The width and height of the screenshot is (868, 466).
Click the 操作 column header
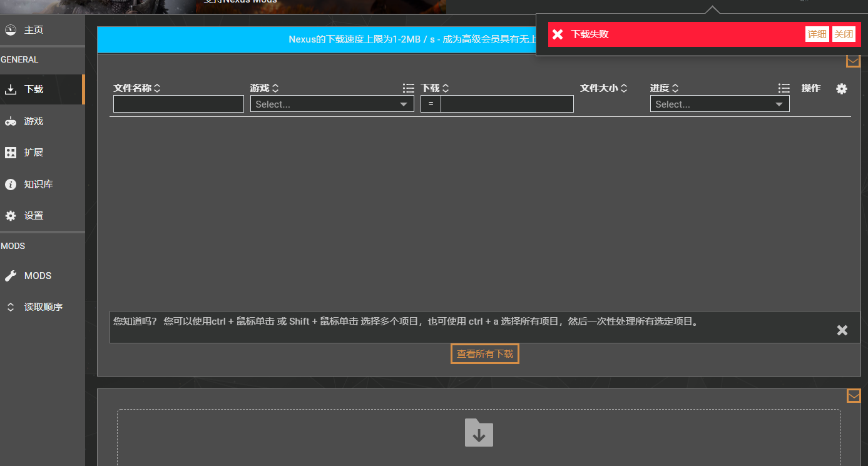pyautogui.click(x=811, y=88)
